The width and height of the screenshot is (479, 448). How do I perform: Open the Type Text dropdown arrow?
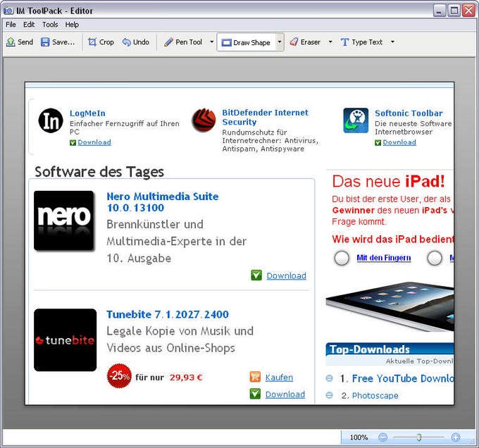pos(392,42)
